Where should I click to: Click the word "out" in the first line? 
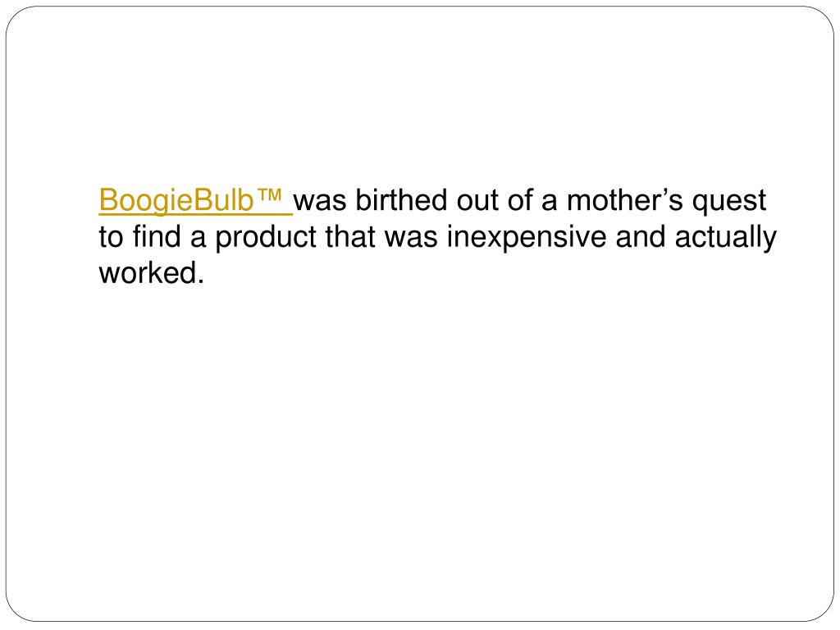click(478, 202)
